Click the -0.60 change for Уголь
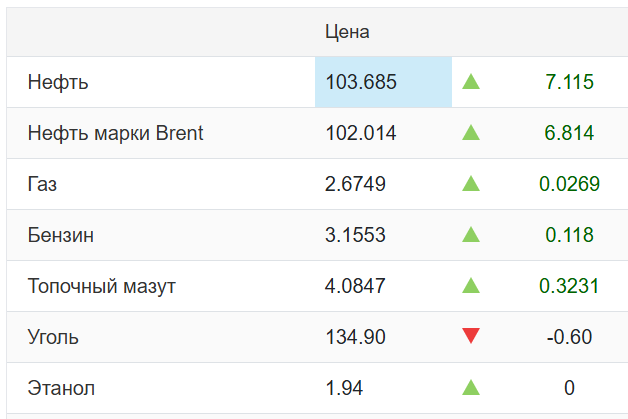The height and width of the screenshot is (419, 628). pos(569,337)
